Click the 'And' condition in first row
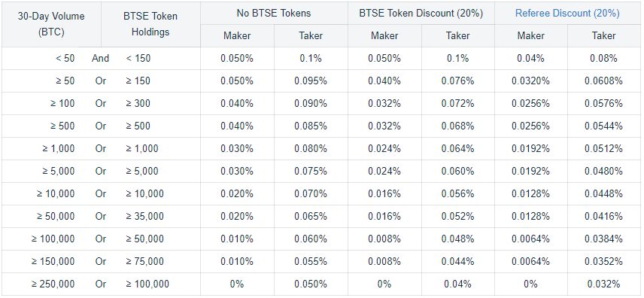 click(100, 59)
